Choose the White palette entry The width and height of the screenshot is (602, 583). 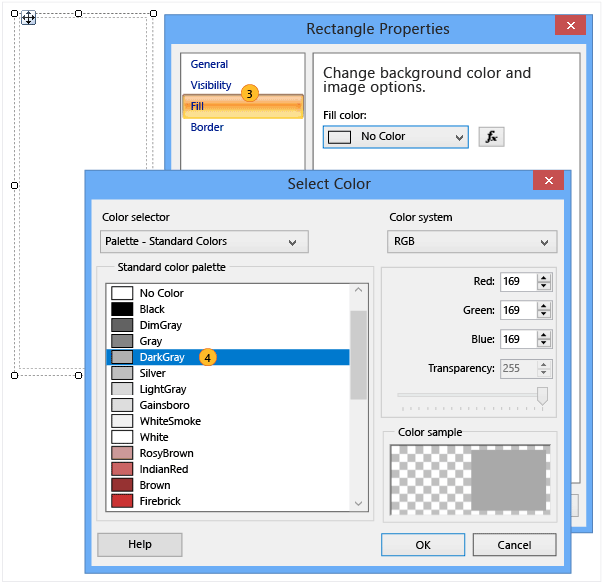click(228, 437)
